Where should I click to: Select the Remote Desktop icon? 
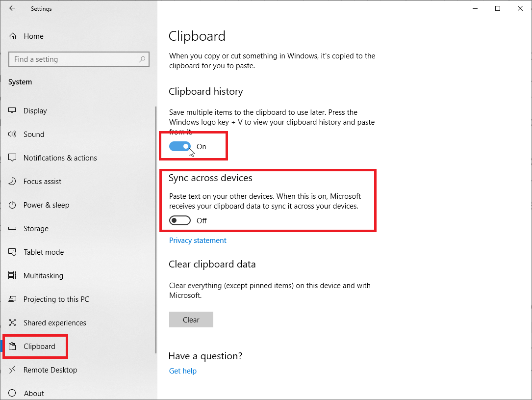(x=12, y=370)
